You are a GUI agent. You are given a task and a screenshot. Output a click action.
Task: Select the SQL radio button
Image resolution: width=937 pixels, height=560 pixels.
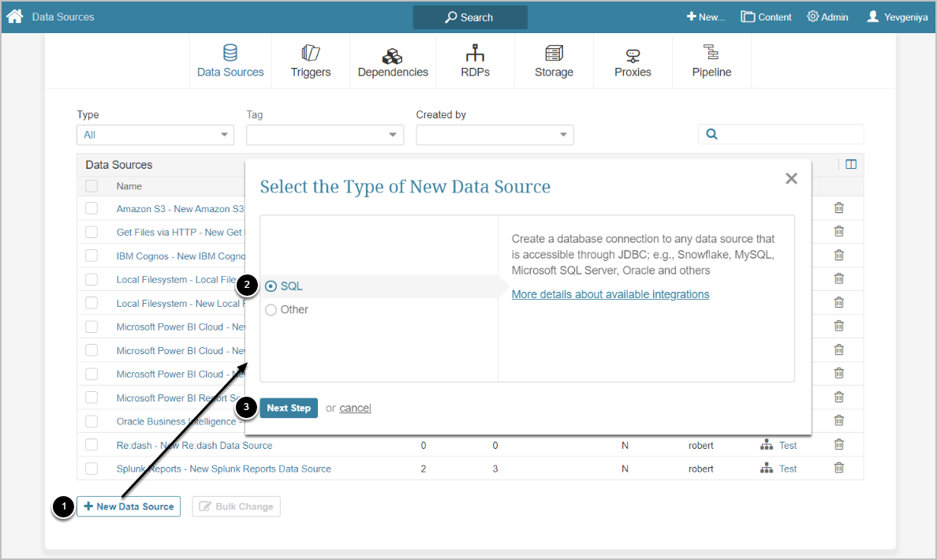pyautogui.click(x=271, y=286)
